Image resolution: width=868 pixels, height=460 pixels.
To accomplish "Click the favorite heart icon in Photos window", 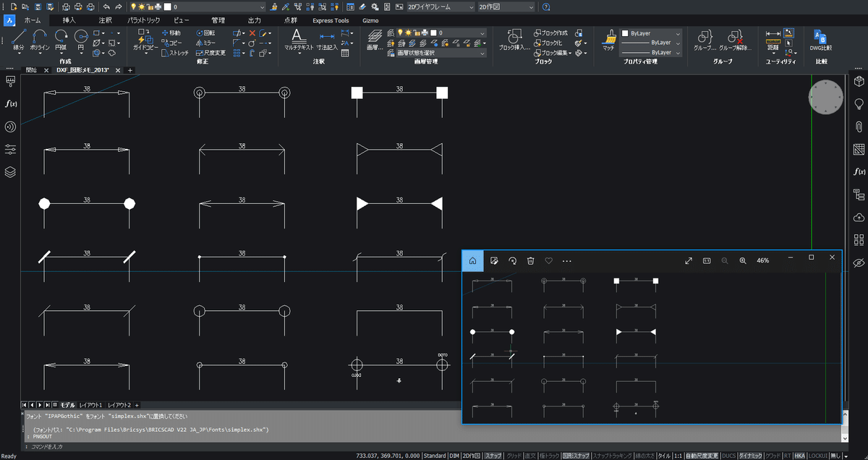I will 548,260.
